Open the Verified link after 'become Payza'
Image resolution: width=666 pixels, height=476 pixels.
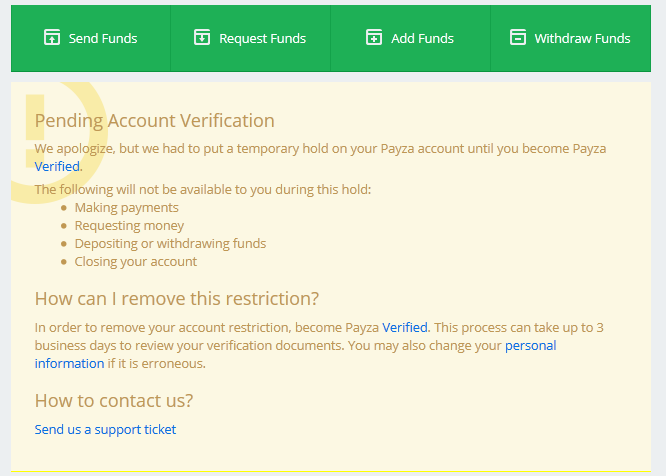pyautogui.click(x=405, y=327)
